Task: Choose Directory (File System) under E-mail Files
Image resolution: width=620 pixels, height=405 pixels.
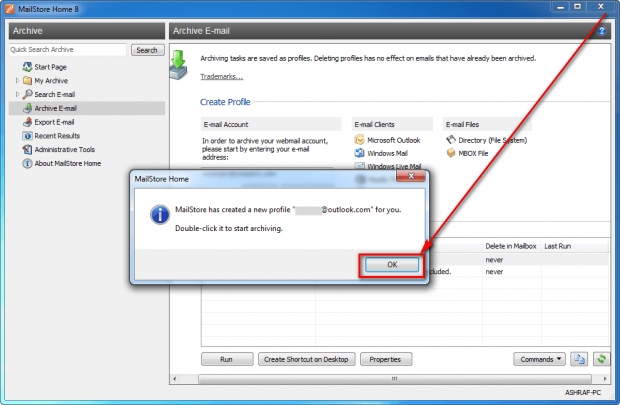Action: pyautogui.click(x=492, y=140)
